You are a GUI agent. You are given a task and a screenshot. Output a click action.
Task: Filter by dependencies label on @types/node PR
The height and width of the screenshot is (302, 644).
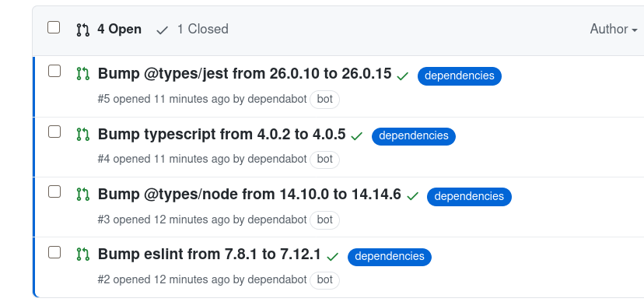tap(469, 196)
